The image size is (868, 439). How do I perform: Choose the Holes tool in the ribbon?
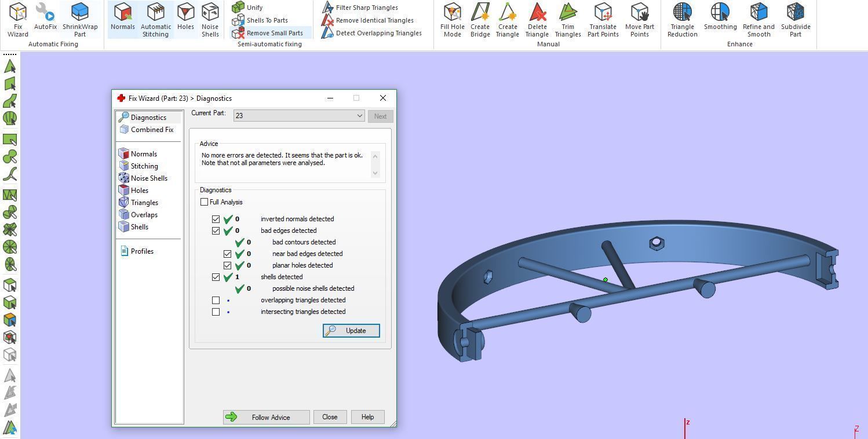coord(185,16)
